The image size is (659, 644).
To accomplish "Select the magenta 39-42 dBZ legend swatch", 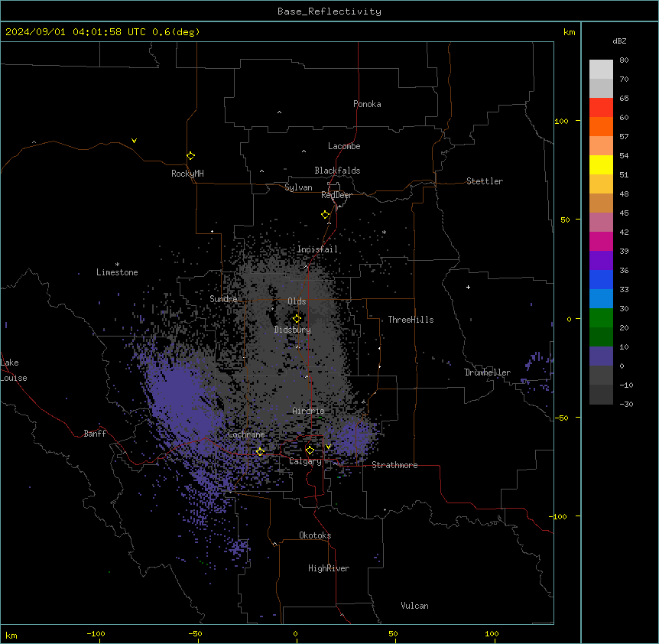I will [x=601, y=241].
